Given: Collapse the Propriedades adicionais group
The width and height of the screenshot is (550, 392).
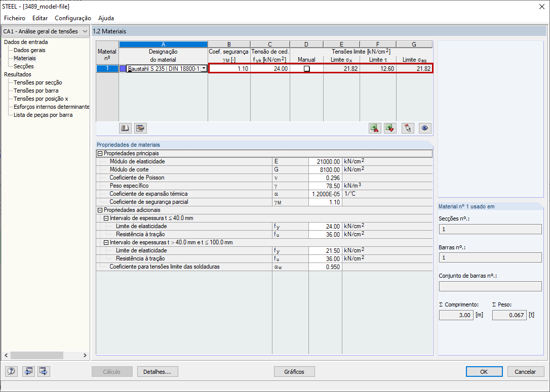Looking at the screenshot, I should click(x=100, y=210).
